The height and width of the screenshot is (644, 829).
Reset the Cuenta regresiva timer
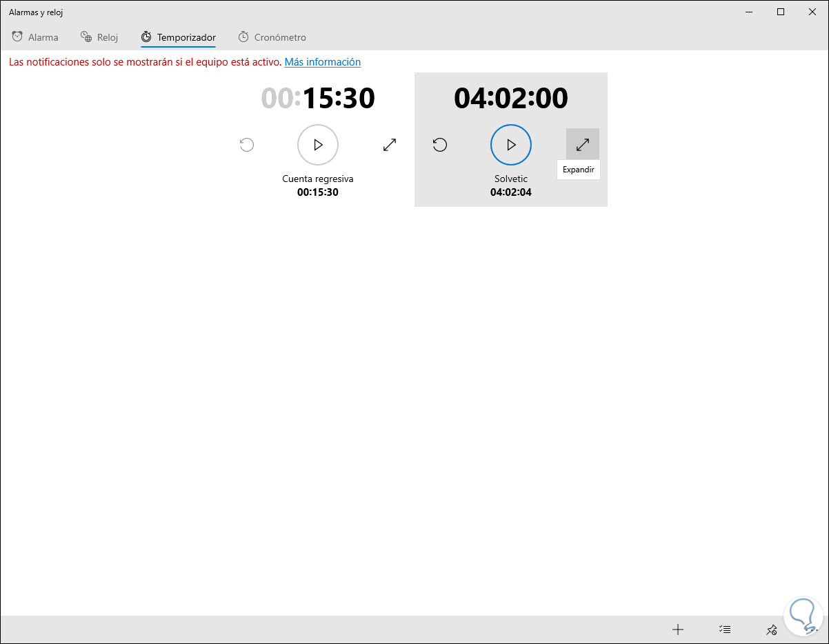tap(246, 145)
